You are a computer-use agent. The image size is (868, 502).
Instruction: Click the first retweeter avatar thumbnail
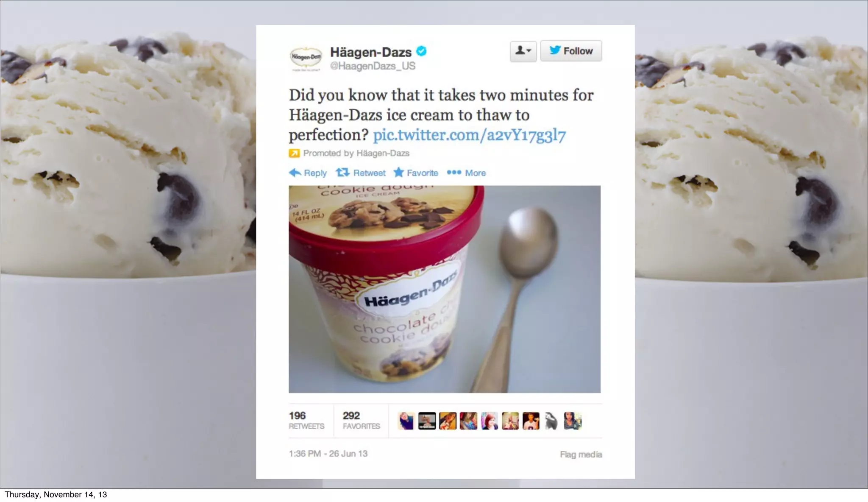406,421
